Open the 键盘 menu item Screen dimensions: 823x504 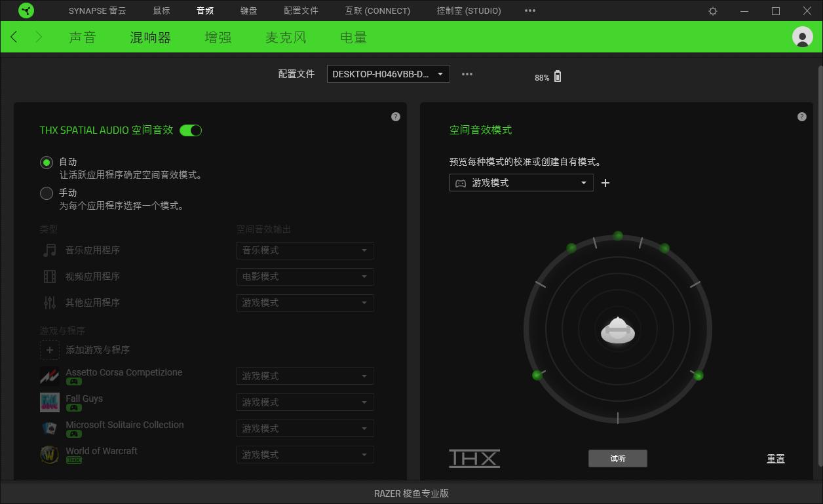pos(249,10)
